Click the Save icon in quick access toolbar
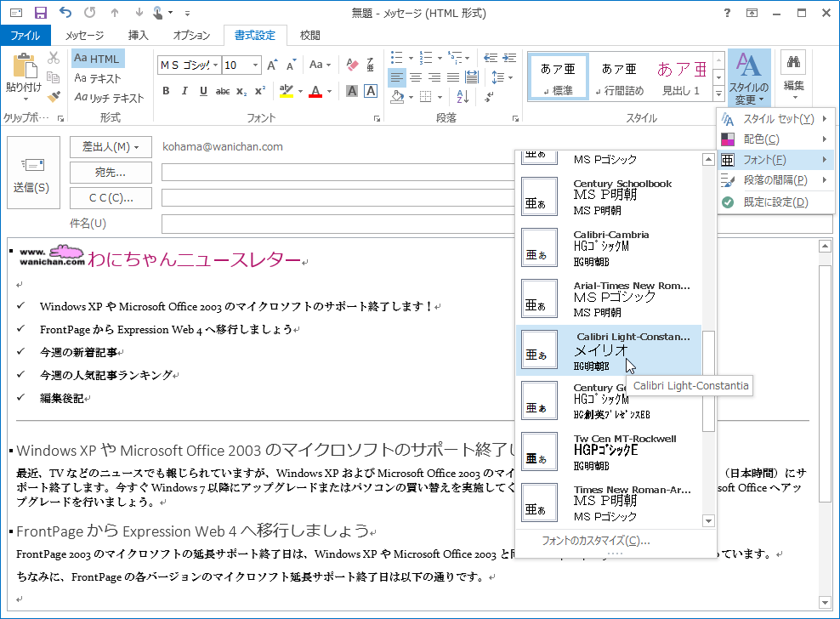 pos(41,12)
